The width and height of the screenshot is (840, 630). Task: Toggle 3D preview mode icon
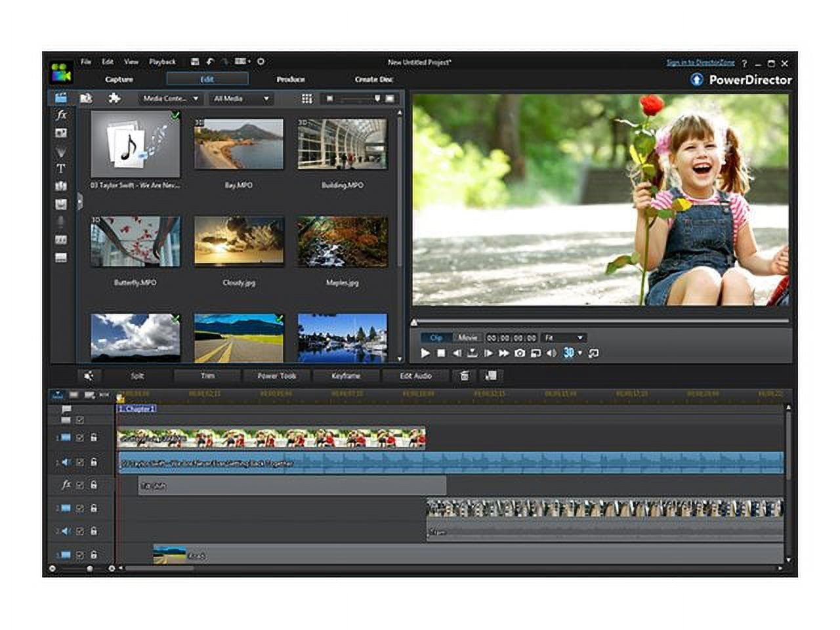click(x=568, y=353)
